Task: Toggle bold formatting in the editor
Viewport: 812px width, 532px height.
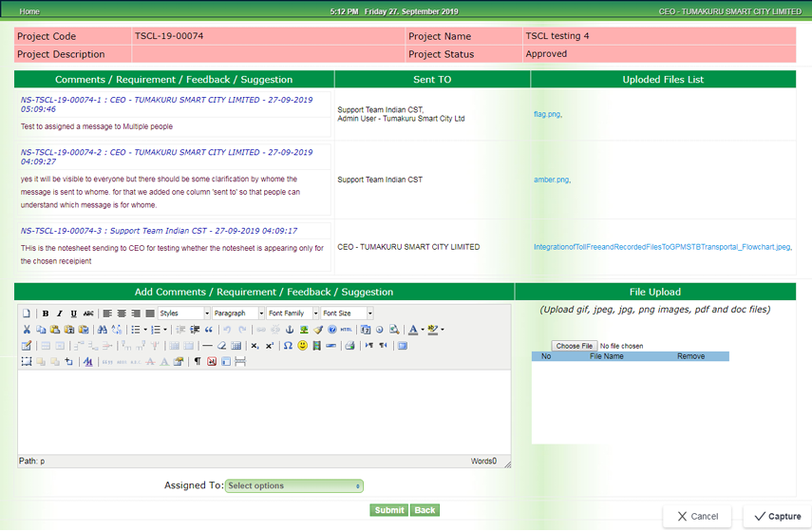Action: pos(46,313)
